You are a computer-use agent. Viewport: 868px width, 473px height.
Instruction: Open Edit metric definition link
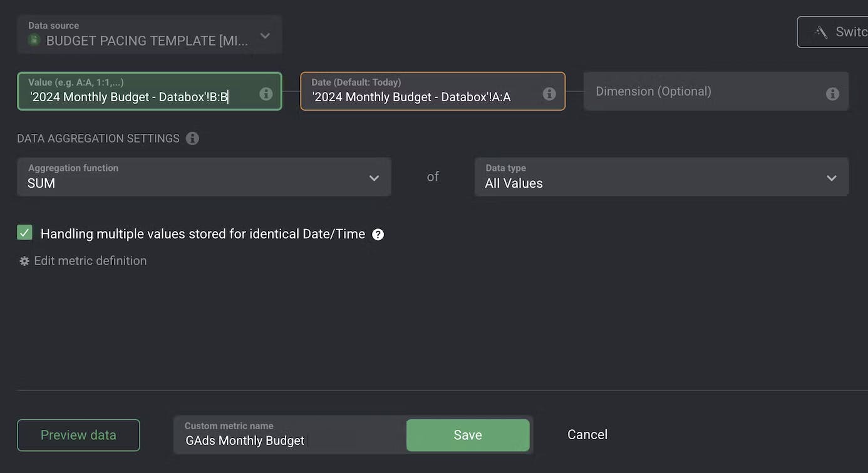(x=90, y=261)
